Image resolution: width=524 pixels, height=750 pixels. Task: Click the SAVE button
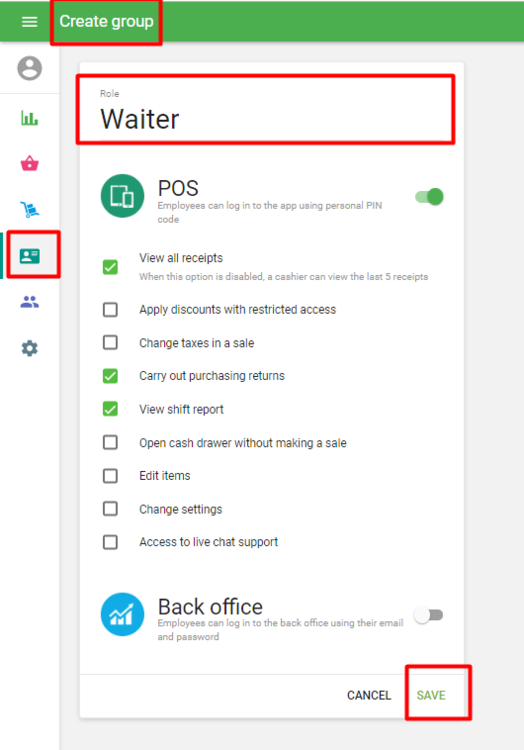(431, 695)
